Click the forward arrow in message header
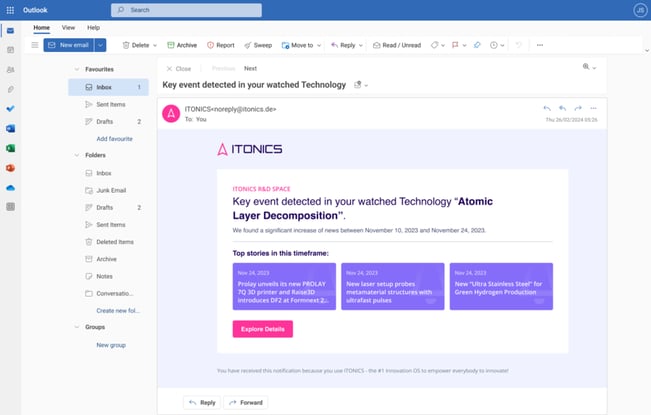The image size is (651, 415). click(578, 108)
